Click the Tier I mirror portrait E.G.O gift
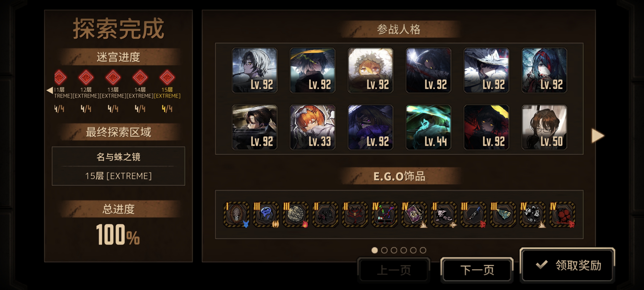 tap(236, 215)
